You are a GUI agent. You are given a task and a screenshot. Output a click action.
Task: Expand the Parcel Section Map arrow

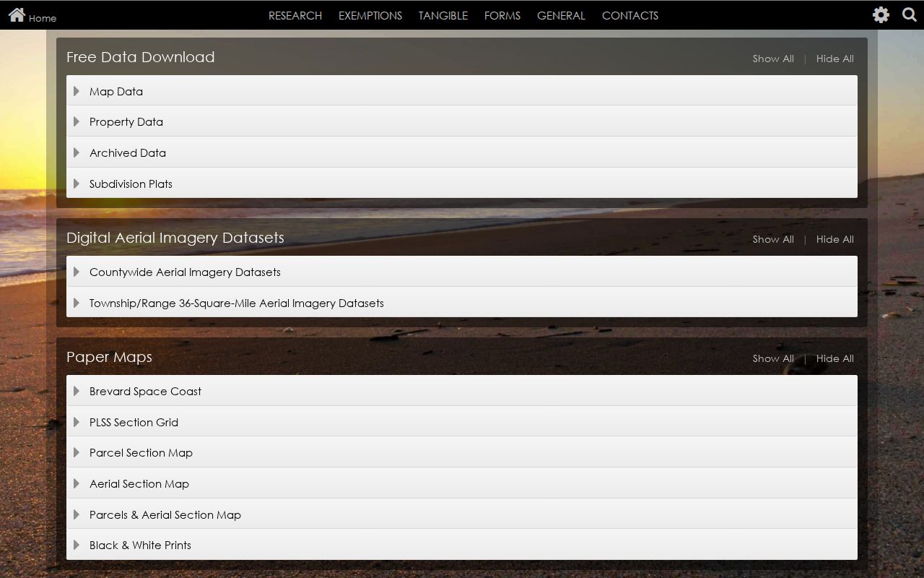(x=77, y=452)
